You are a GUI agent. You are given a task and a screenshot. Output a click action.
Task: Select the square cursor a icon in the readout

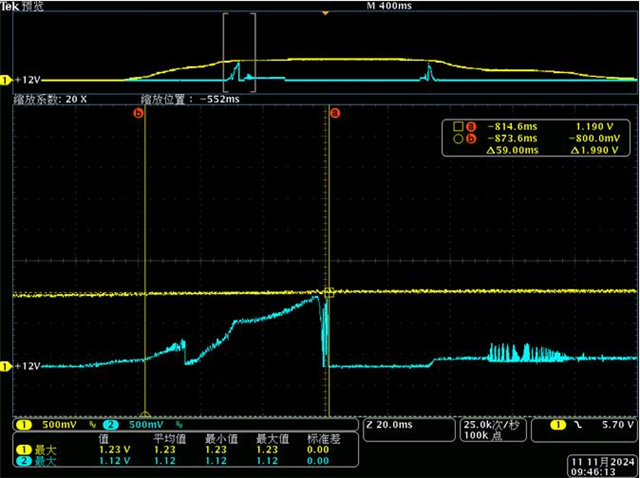(x=458, y=127)
